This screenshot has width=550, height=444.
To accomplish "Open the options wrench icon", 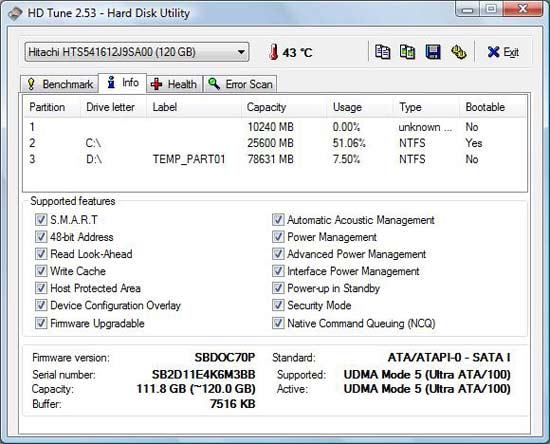I will pyautogui.click(x=458, y=52).
